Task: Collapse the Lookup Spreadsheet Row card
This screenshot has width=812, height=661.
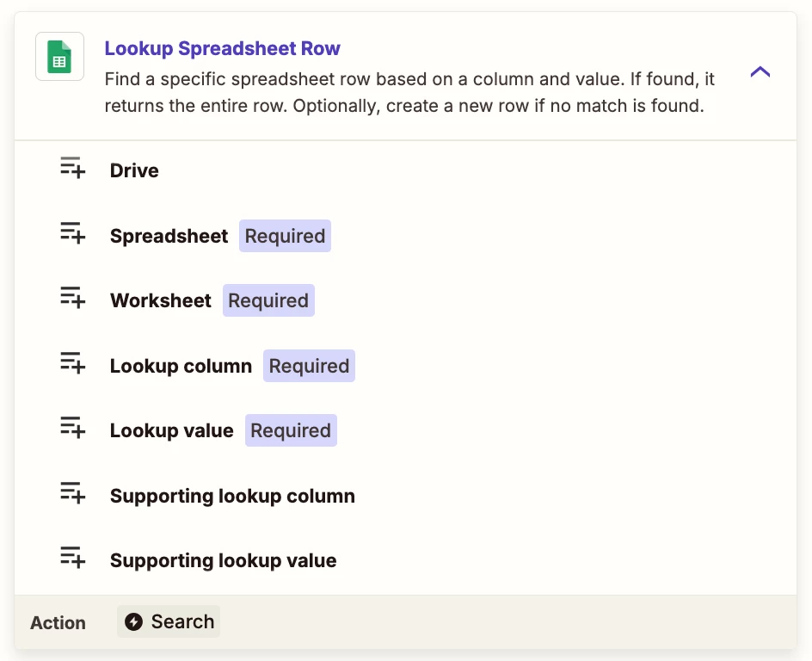Action: click(760, 72)
